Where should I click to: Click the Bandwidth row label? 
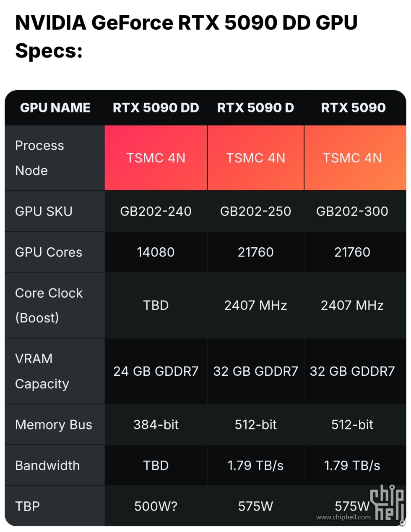pyautogui.click(x=47, y=465)
